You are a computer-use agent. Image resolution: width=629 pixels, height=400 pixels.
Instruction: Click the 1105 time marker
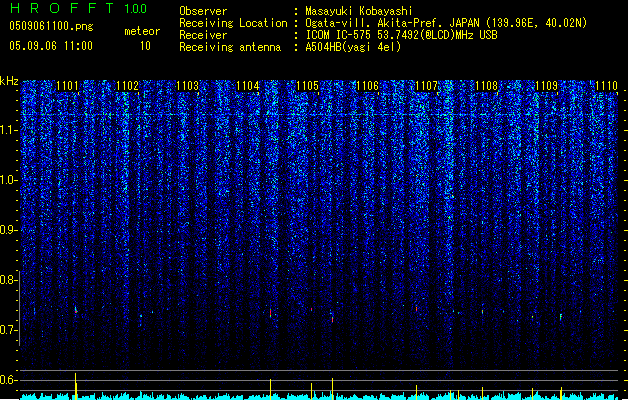pos(307,86)
